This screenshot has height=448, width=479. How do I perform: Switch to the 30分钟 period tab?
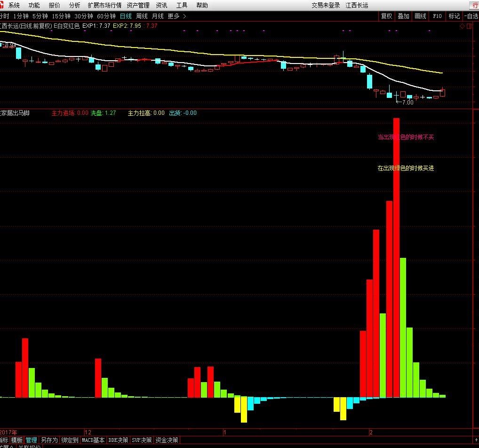[83, 16]
